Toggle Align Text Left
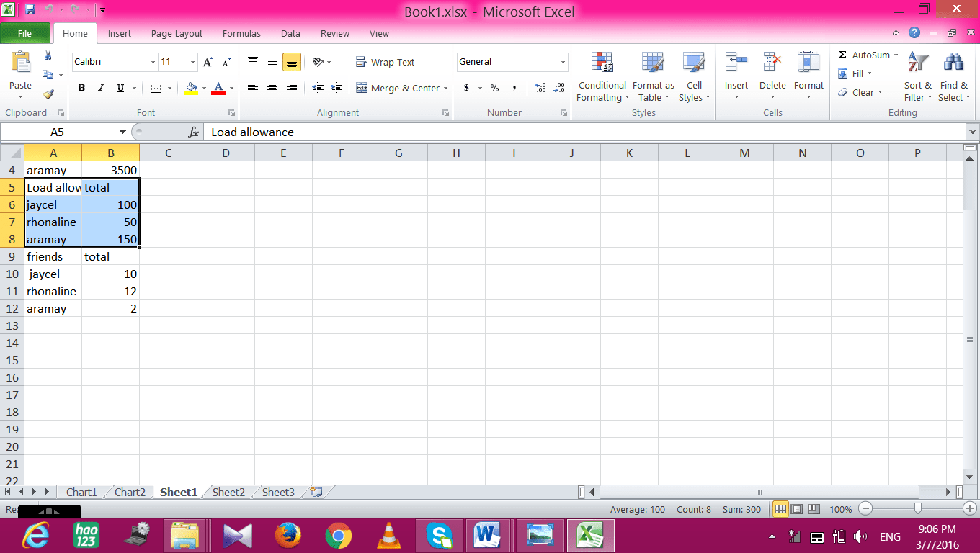980x553 pixels. pos(253,88)
